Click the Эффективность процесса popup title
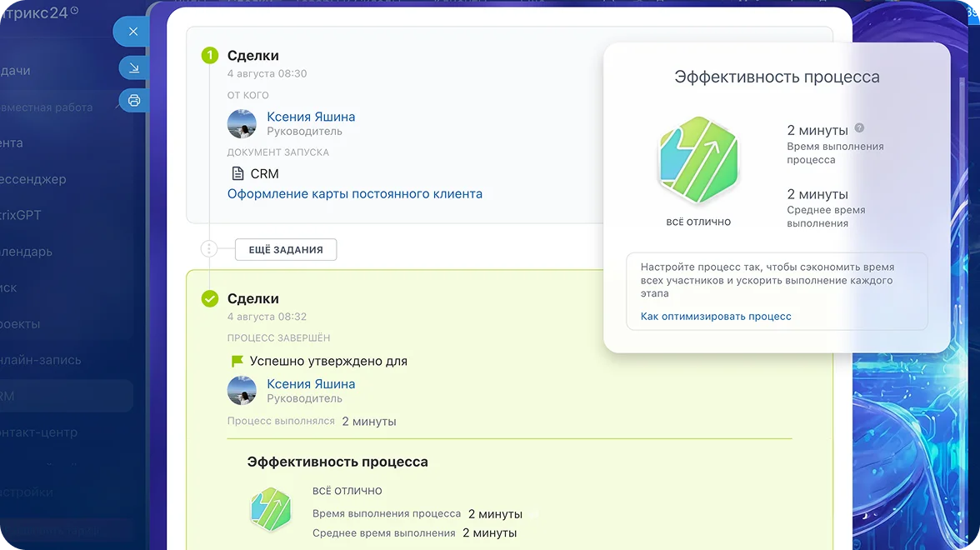980x550 pixels. 777,77
